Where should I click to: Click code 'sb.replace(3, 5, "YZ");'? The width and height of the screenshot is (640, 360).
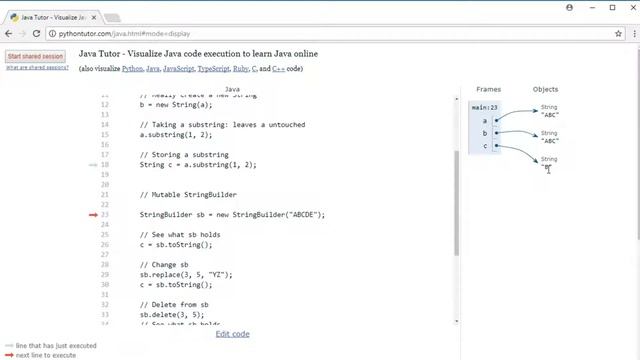point(186,275)
